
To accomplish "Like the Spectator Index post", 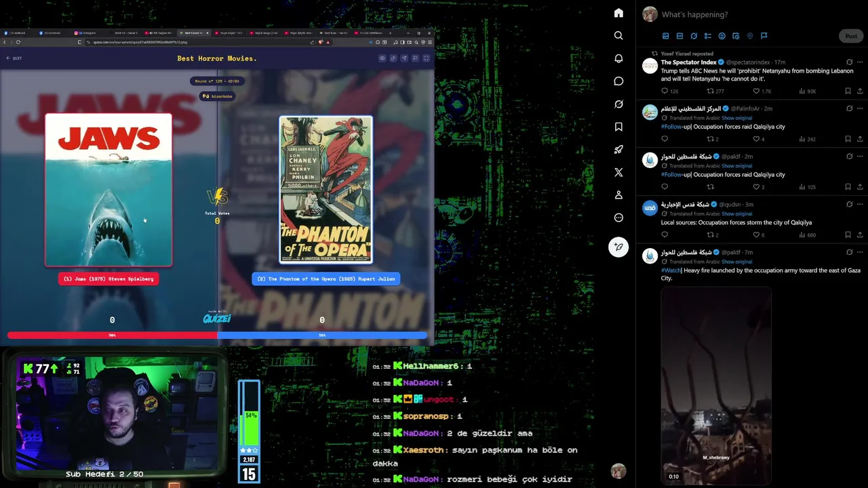I will pos(763,91).
